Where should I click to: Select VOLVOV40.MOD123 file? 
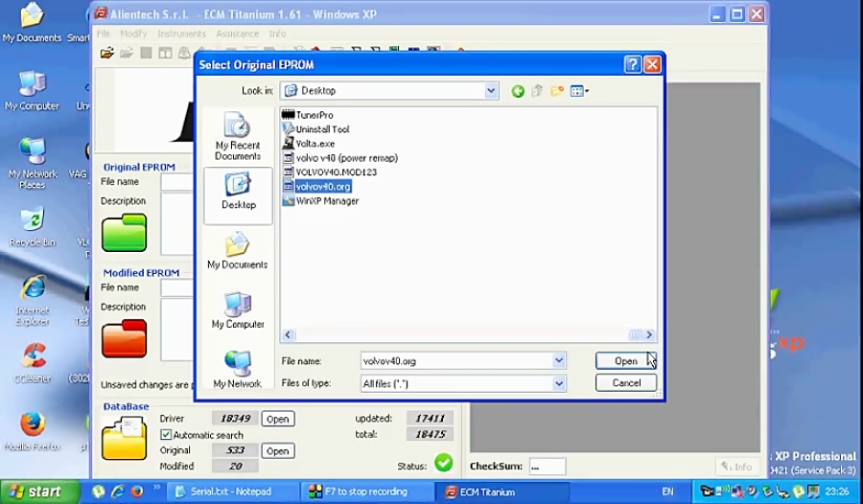(330, 172)
